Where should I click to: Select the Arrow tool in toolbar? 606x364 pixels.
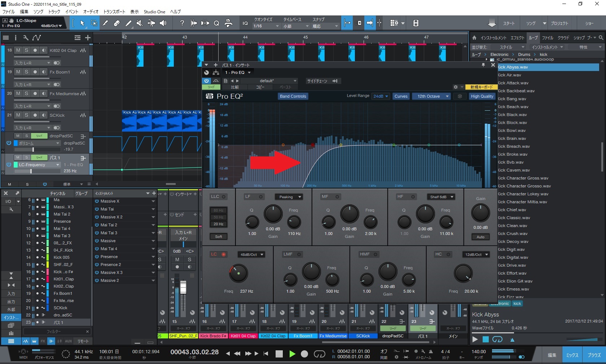pos(82,23)
